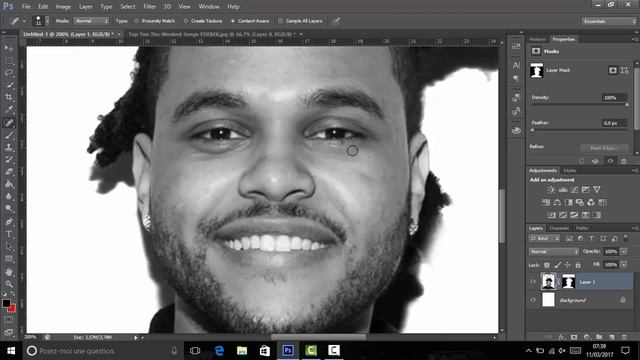
Task: Toggle mask visibility eye in Properties
Action: [610, 161]
